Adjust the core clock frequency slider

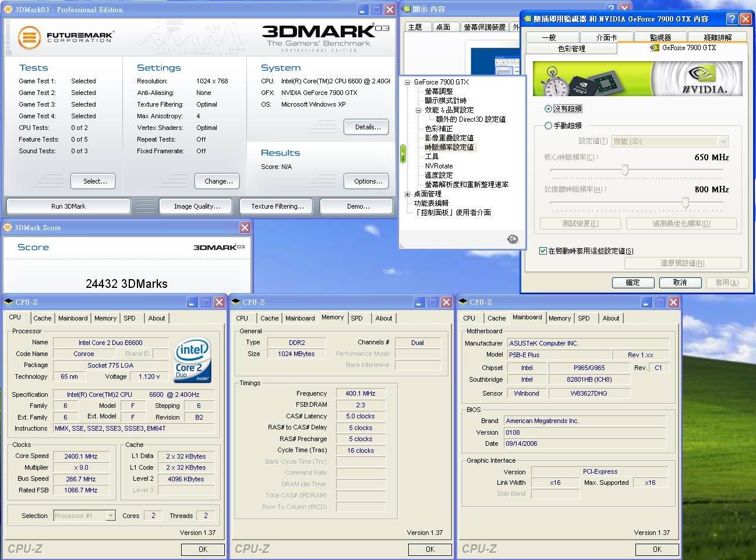pyautogui.click(x=625, y=170)
